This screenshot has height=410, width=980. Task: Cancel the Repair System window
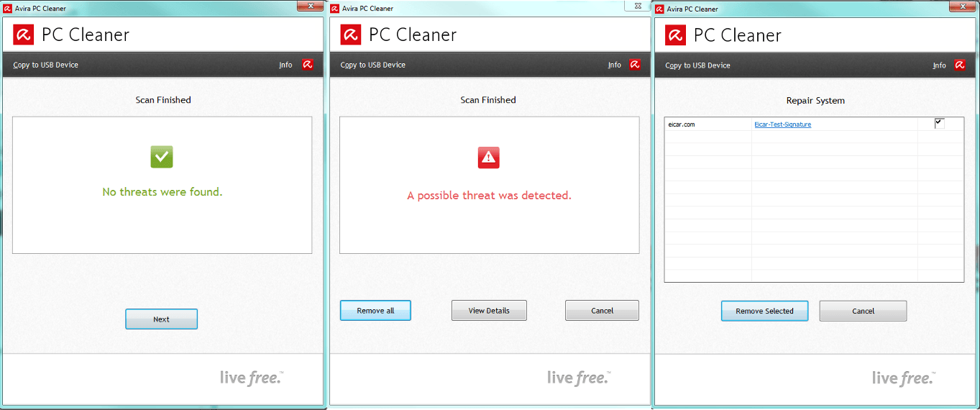[863, 311]
